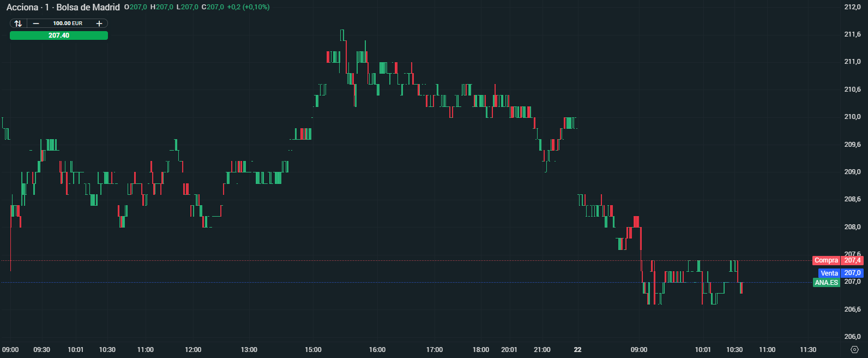Click the green ANA.ES symbol label

pyautogui.click(x=826, y=283)
